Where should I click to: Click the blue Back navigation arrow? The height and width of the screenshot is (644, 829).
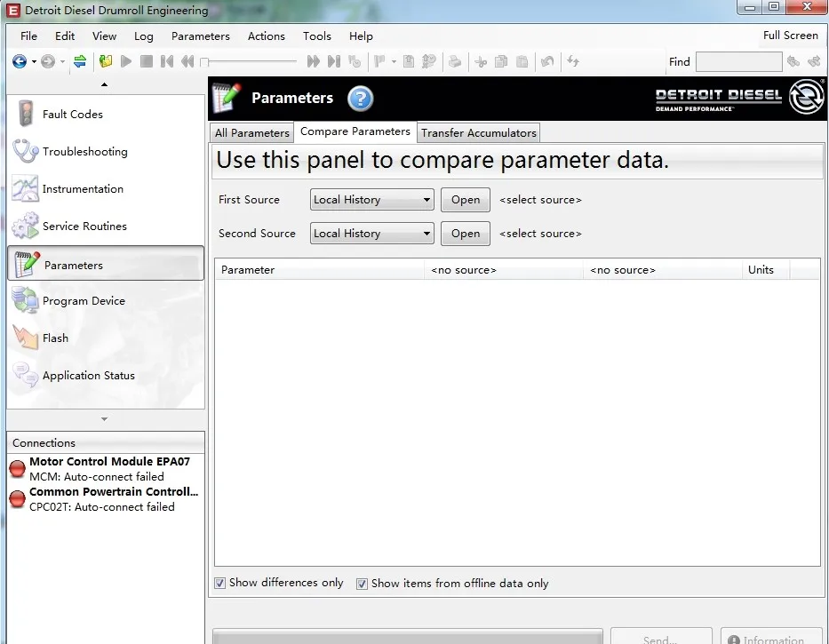point(20,62)
